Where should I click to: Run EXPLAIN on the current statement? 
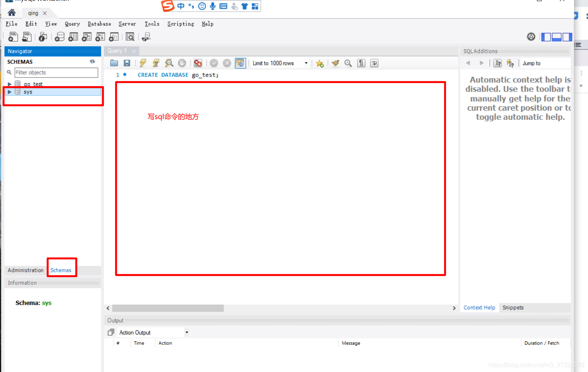pos(169,63)
